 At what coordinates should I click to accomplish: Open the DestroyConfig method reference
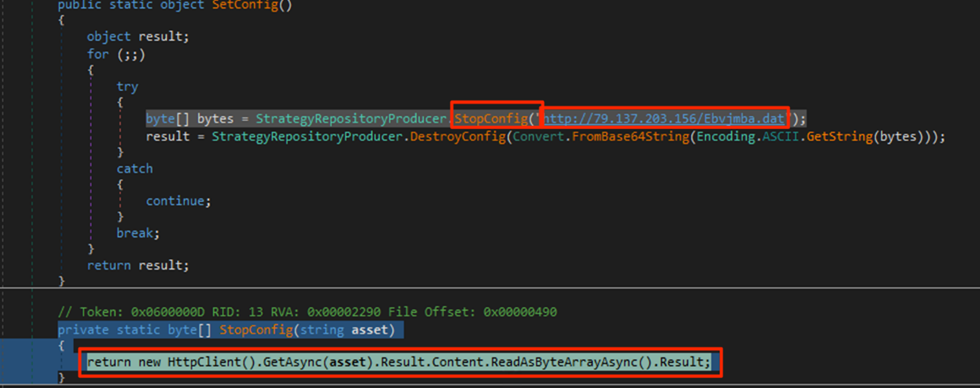458,137
